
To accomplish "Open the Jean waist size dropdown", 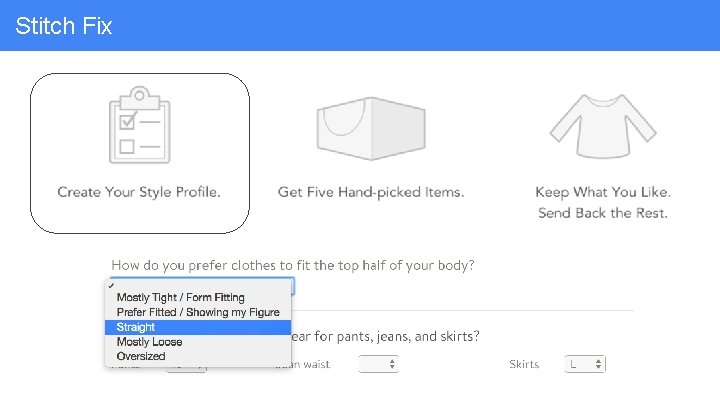I will click(x=380, y=364).
